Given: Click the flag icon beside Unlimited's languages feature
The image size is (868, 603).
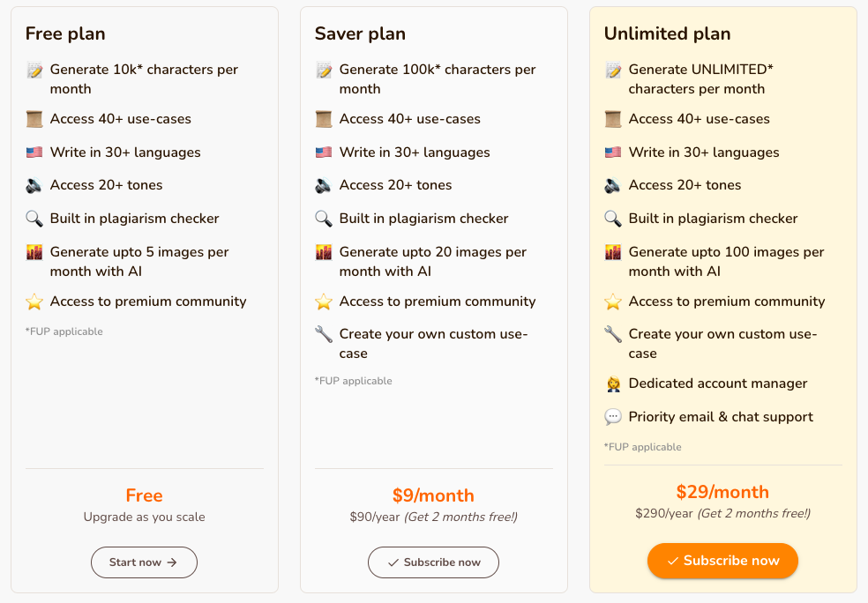Looking at the screenshot, I should [612, 152].
